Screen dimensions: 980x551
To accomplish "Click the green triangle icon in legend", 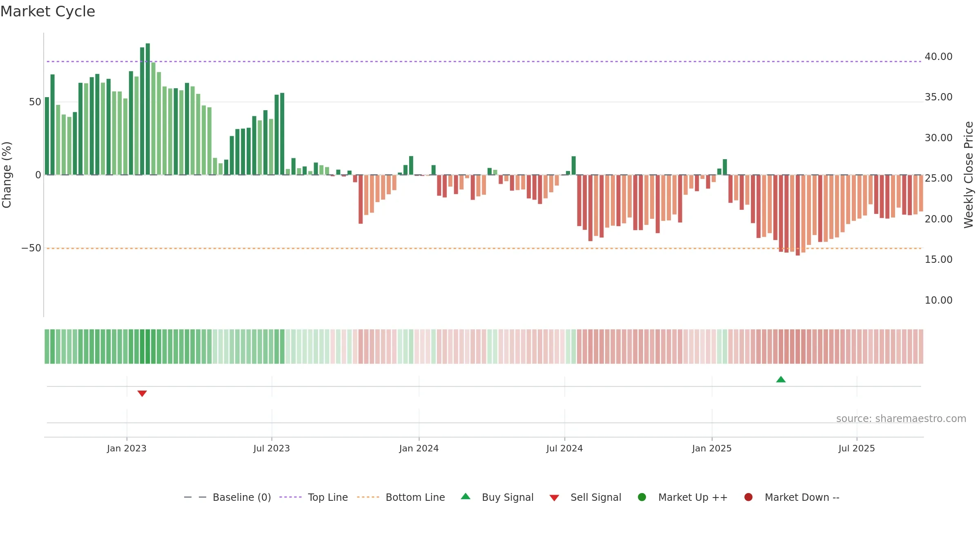I will tap(465, 496).
